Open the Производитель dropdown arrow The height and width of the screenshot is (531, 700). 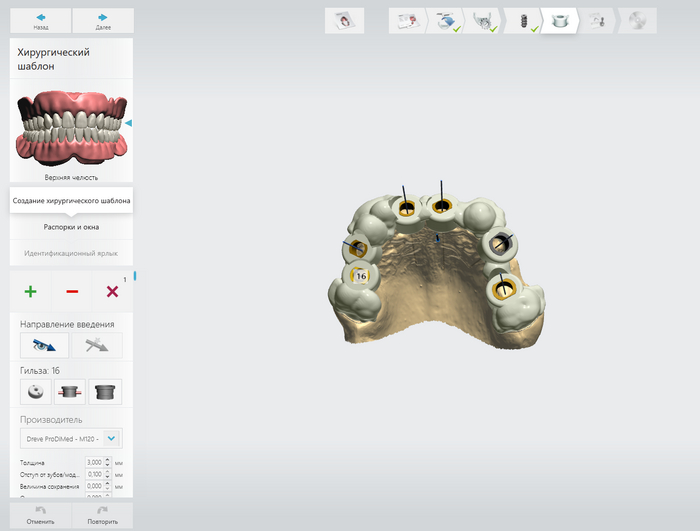pyautogui.click(x=112, y=439)
